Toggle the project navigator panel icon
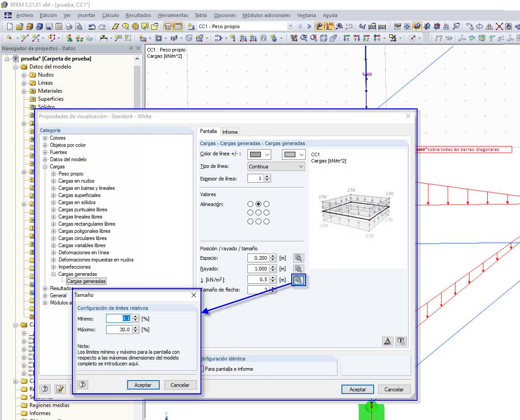 pyautogui.click(x=168, y=26)
